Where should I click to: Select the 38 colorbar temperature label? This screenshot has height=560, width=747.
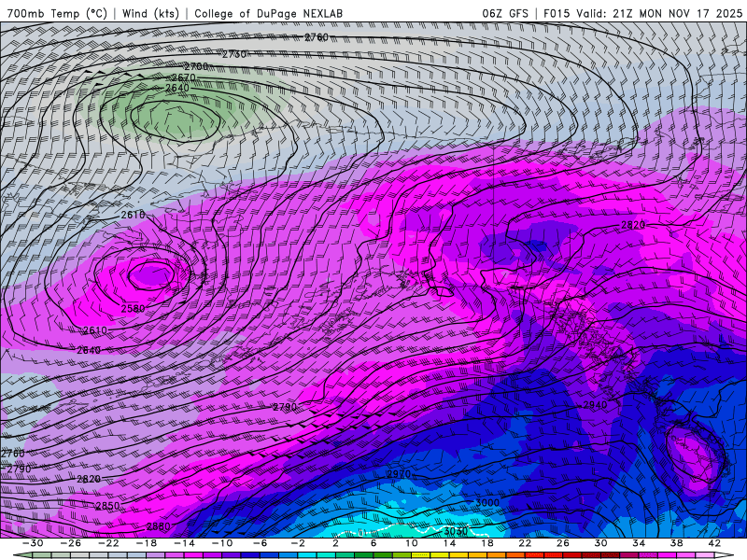[676, 543]
